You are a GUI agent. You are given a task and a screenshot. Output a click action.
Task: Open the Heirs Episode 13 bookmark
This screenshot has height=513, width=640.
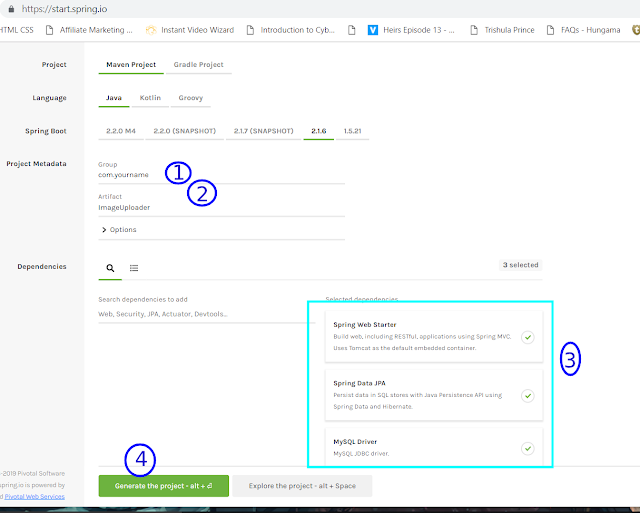tap(411, 30)
